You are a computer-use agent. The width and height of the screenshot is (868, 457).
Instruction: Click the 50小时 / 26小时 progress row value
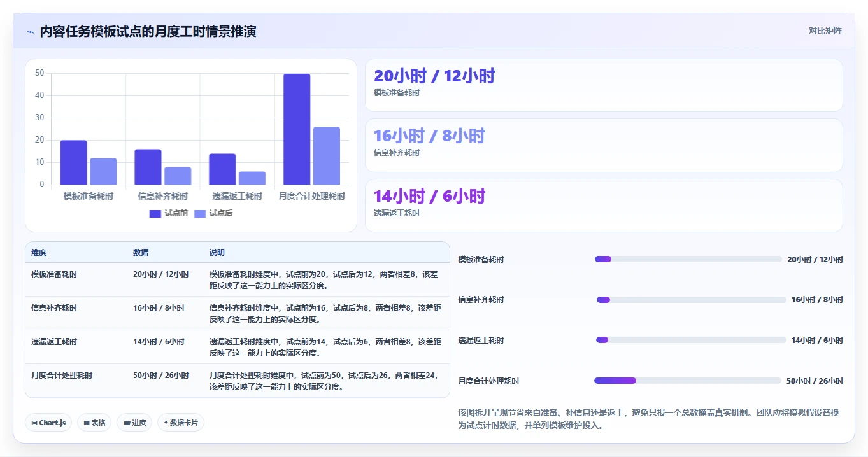click(815, 381)
